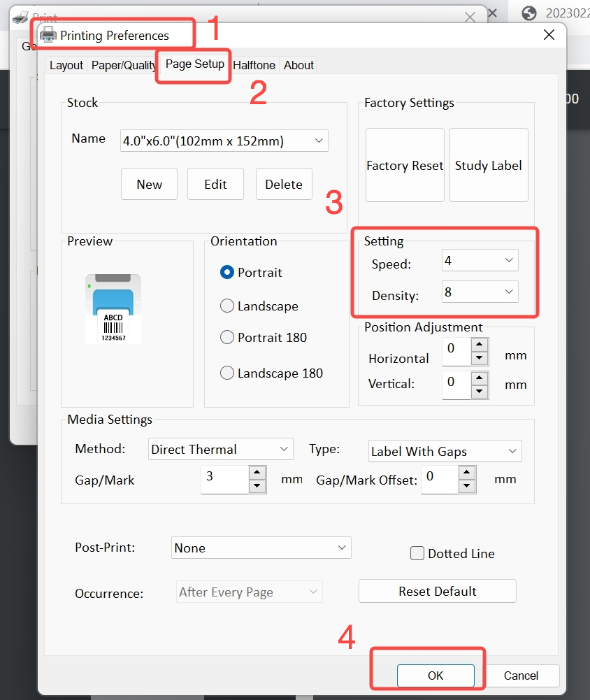The height and width of the screenshot is (700, 590).
Task: Choose Portrait 180 orientation
Action: point(227,338)
